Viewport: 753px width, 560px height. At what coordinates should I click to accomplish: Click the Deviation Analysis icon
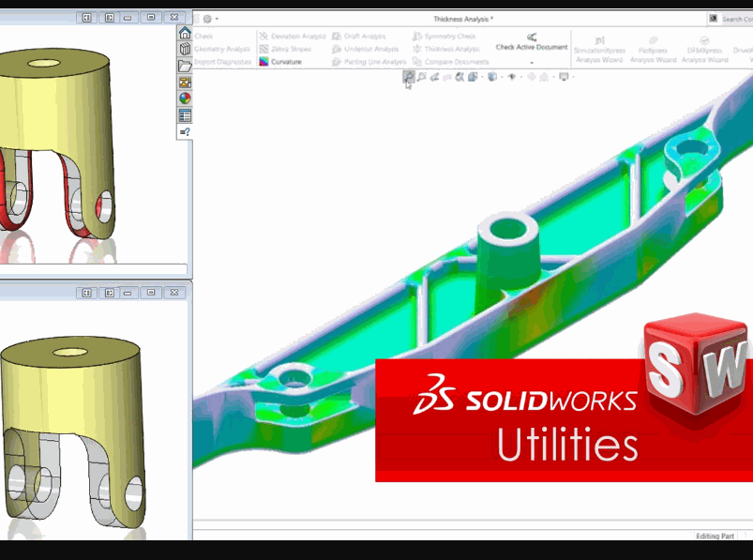pos(264,36)
